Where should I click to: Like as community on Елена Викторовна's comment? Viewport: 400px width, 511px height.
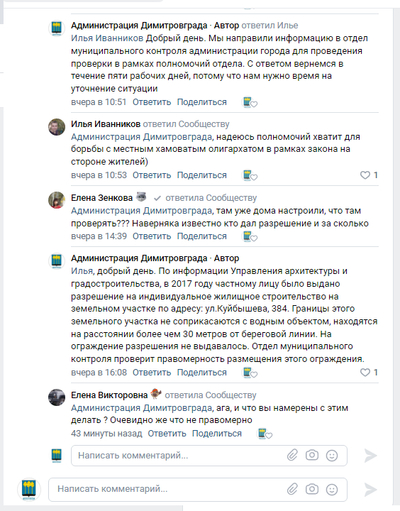click(x=265, y=434)
